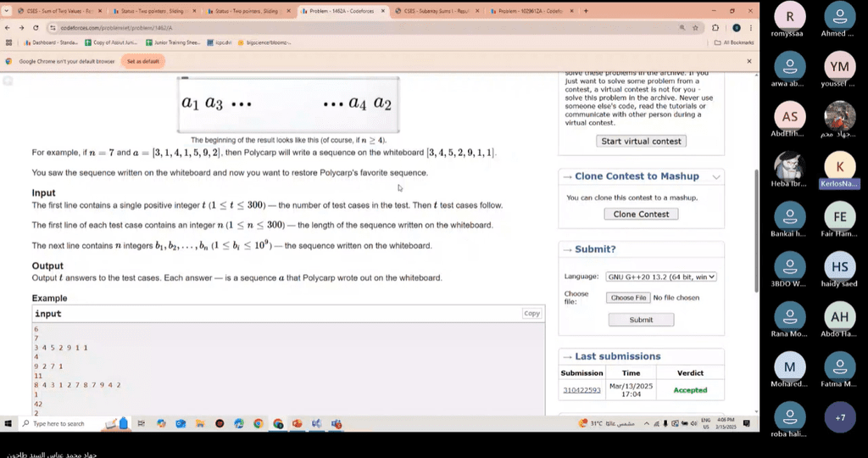Open the Windows notification center icon
This screenshot has width=868, height=458.
[x=746, y=424]
